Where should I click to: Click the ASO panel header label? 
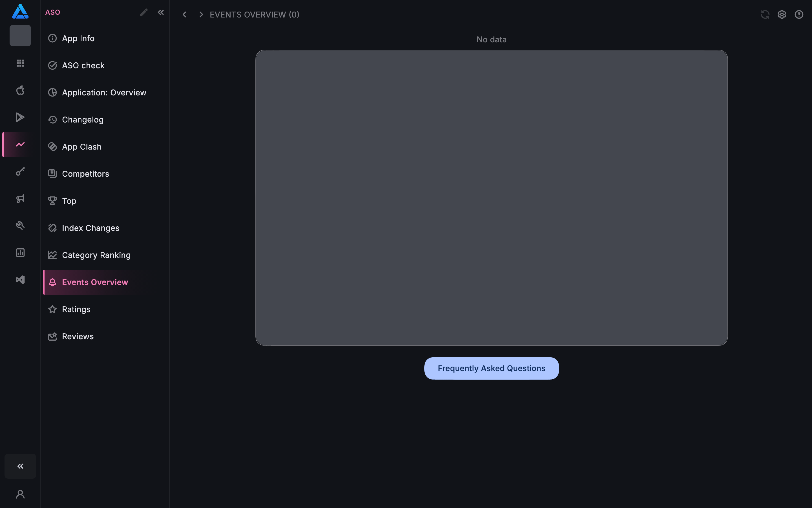[53, 12]
